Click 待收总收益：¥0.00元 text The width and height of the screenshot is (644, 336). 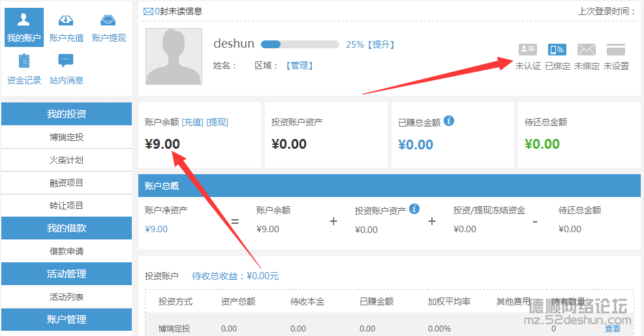pyautogui.click(x=236, y=276)
